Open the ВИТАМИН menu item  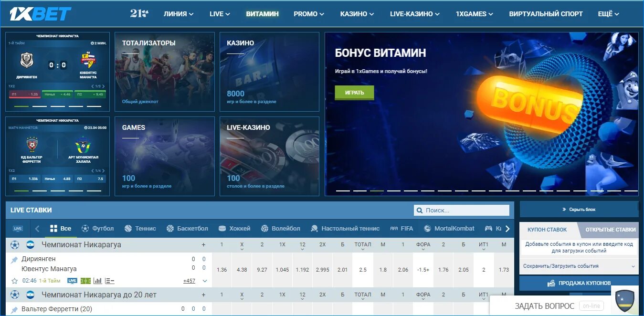coord(262,14)
